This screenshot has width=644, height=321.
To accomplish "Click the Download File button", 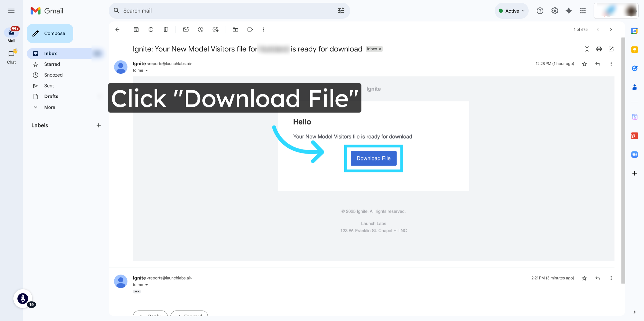I will (x=373, y=158).
